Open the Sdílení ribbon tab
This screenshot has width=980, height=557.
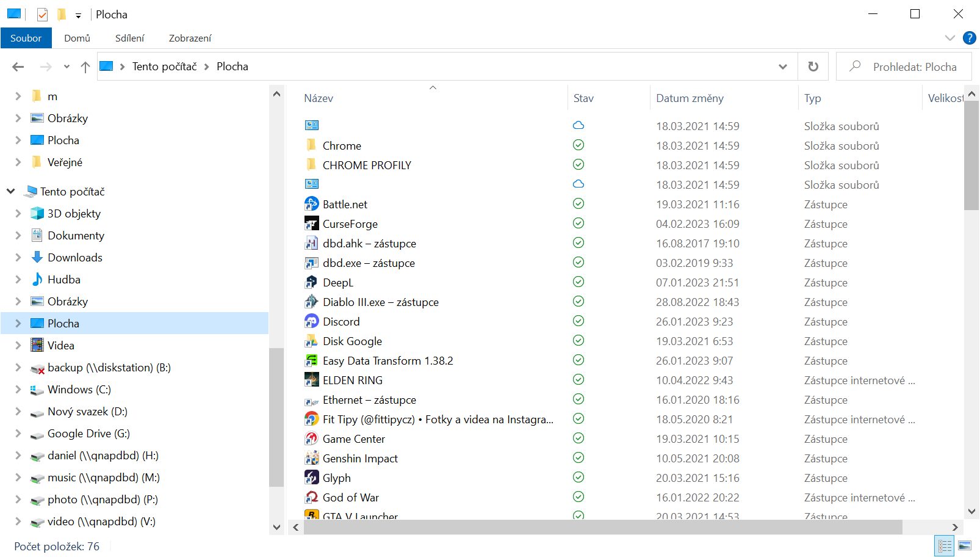[x=129, y=38]
